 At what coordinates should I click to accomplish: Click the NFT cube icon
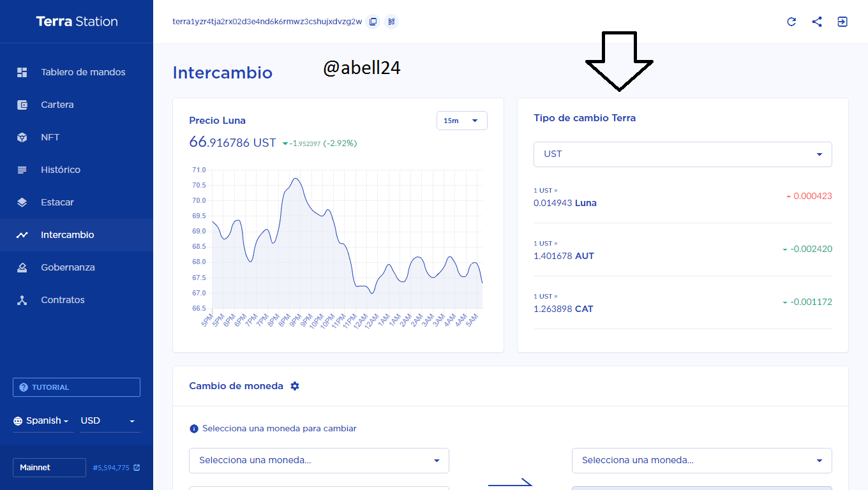[x=22, y=137]
